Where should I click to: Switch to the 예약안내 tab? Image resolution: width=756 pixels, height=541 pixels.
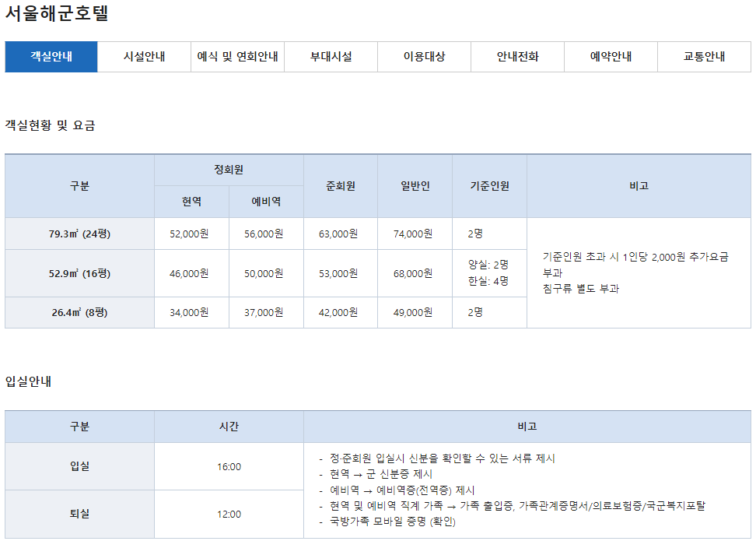pyautogui.click(x=611, y=57)
